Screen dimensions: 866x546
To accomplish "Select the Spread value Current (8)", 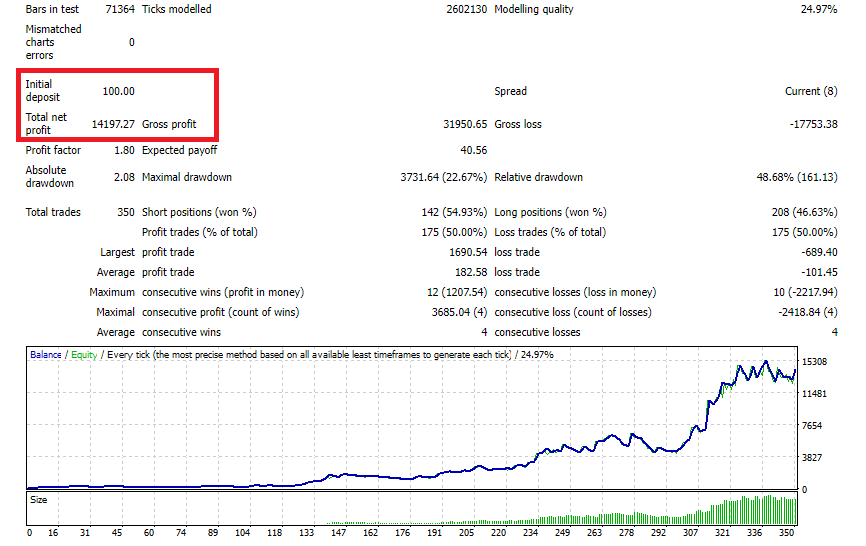I will click(810, 91).
